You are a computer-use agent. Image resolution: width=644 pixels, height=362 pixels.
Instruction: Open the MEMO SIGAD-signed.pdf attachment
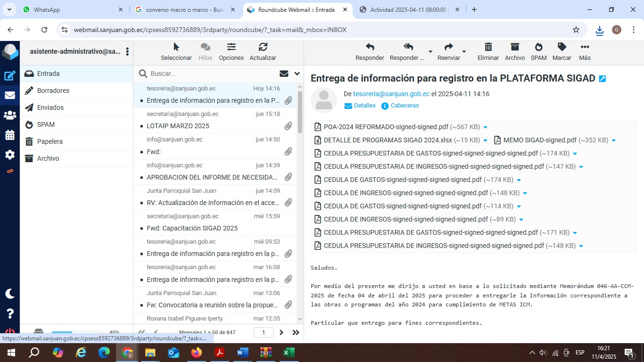[x=539, y=140]
